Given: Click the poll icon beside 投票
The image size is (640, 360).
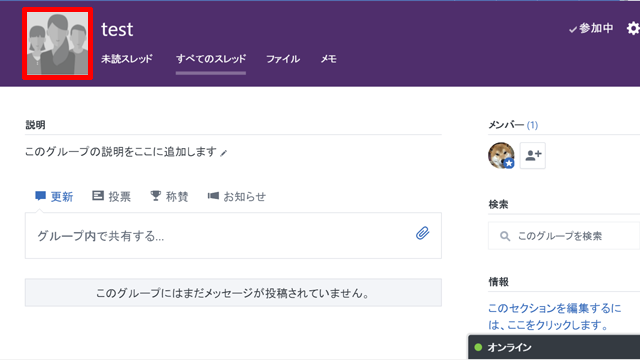Looking at the screenshot, I should click(98, 196).
